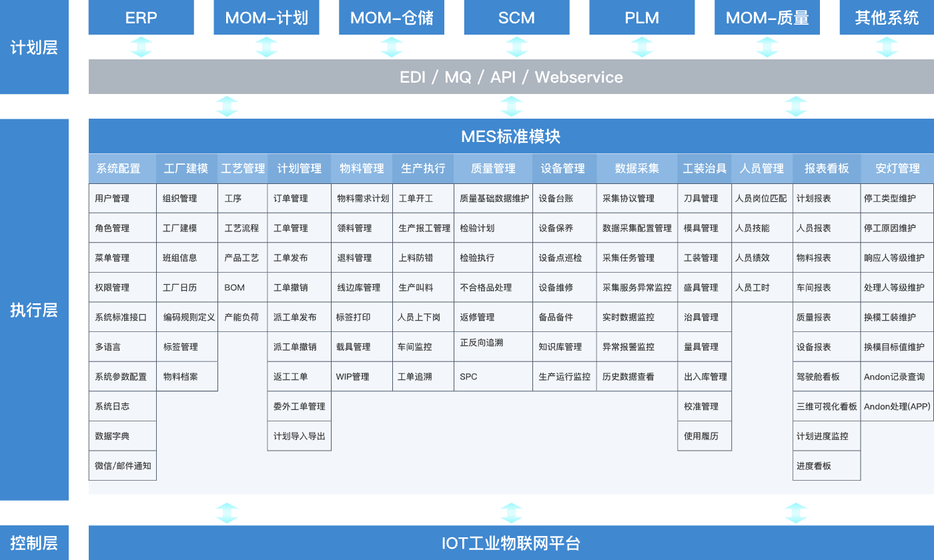The height and width of the screenshot is (560, 934).
Task: Select the MES标准模块 title bar
Action: (511, 137)
